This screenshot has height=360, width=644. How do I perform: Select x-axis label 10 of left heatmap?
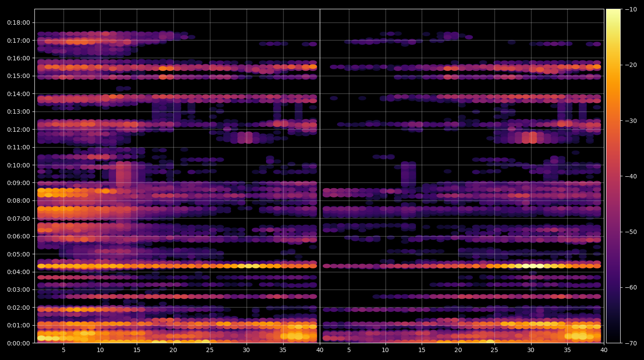(100, 350)
